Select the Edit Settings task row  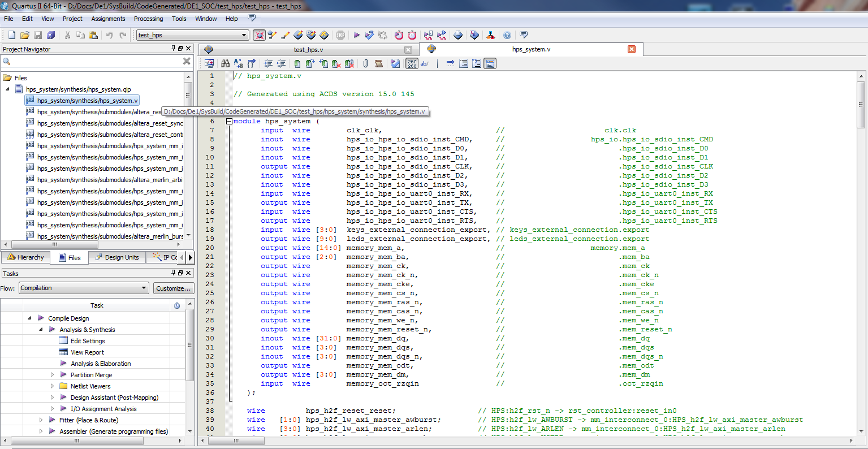pos(88,341)
